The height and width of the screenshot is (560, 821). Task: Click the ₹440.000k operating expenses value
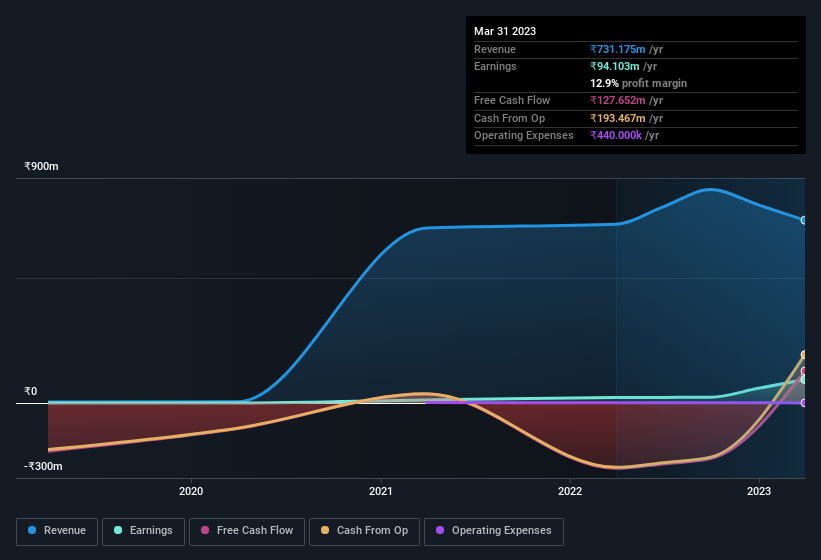point(616,136)
